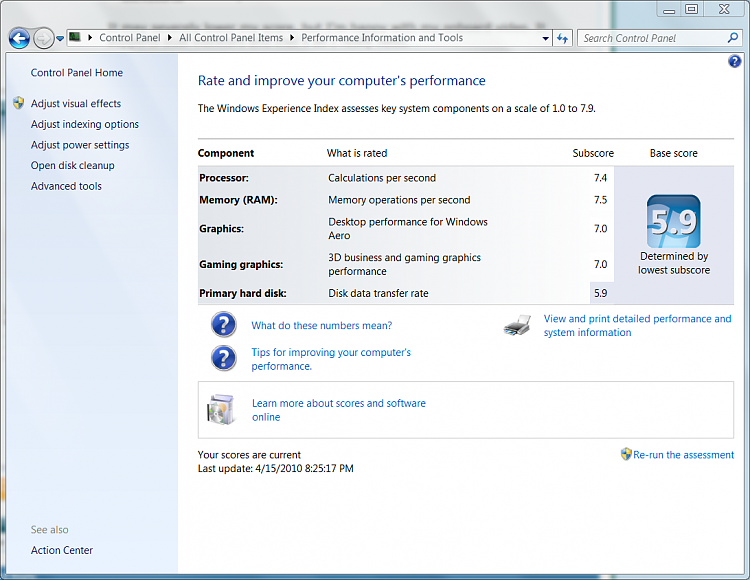
Task: Open Tips for improving your computer's performance
Action: click(x=331, y=359)
